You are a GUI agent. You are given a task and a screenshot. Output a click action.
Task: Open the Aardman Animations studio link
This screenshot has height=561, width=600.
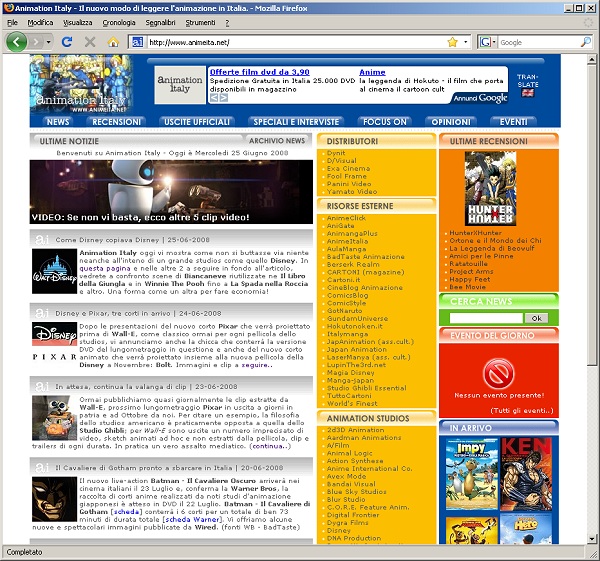click(x=364, y=437)
